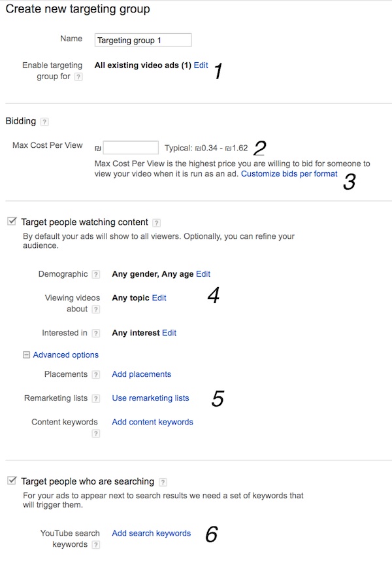This screenshot has height=571, width=392.
Task: Open help icon for Remarketing lists
Action: click(x=95, y=398)
